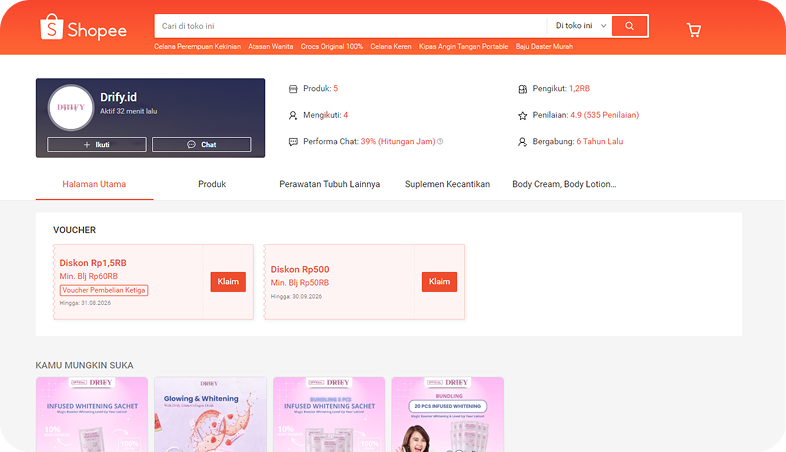
Task: Click the Mengikuti person icon
Action: 293,116
